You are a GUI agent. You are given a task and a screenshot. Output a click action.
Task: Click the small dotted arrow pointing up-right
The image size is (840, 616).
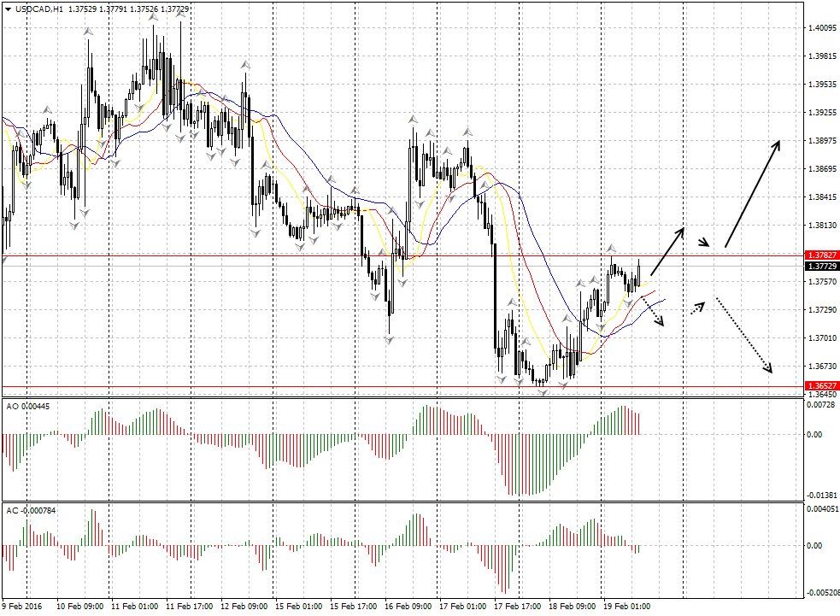point(699,306)
